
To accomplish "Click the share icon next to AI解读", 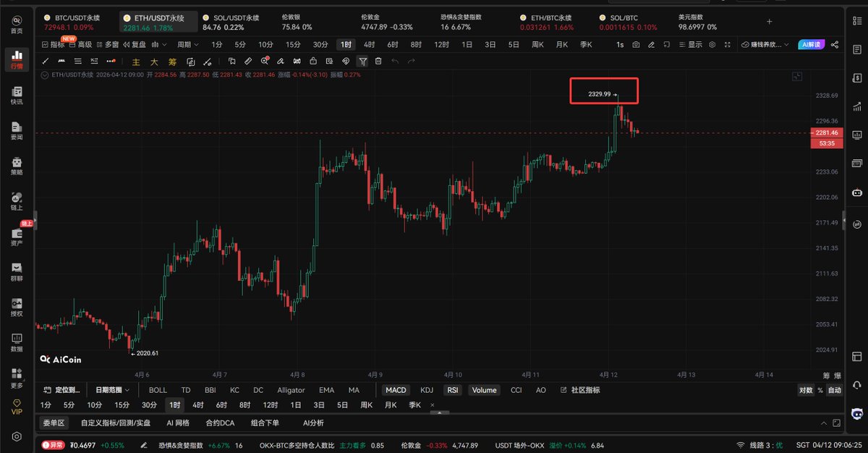I will (835, 44).
